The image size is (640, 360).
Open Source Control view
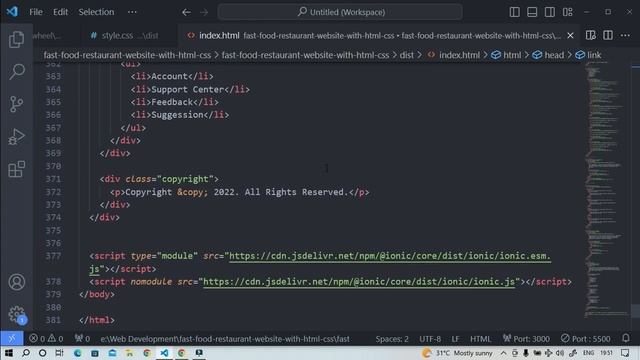tap(16, 104)
